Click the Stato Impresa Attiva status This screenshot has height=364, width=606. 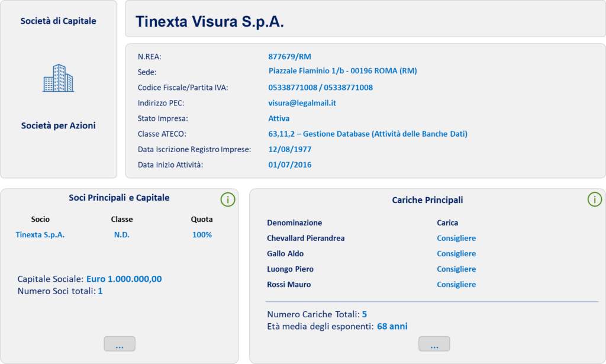[279, 118]
